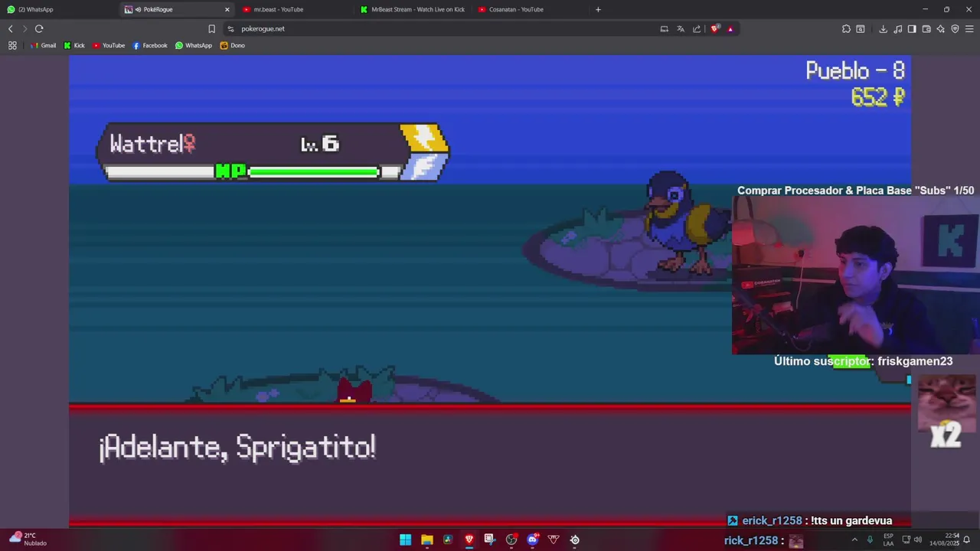The image size is (980, 551).
Task: Open the MrBeast Stream Kick tab
Action: tap(413, 9)
